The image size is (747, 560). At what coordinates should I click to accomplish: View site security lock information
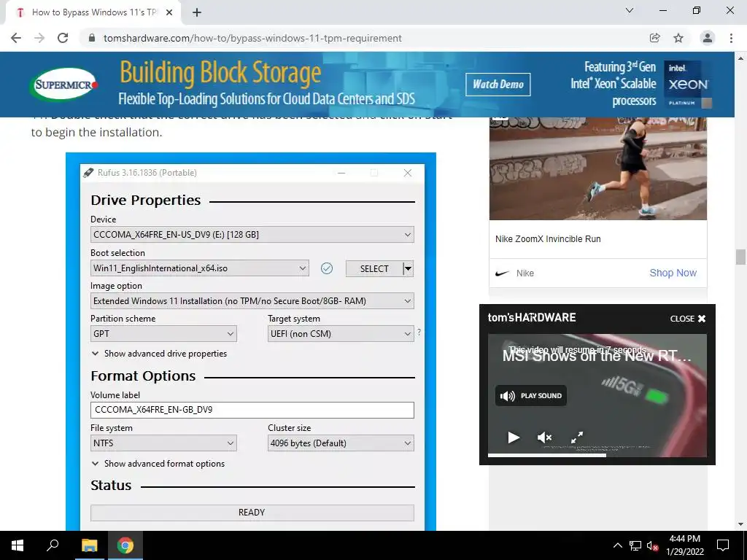(93, 38)
